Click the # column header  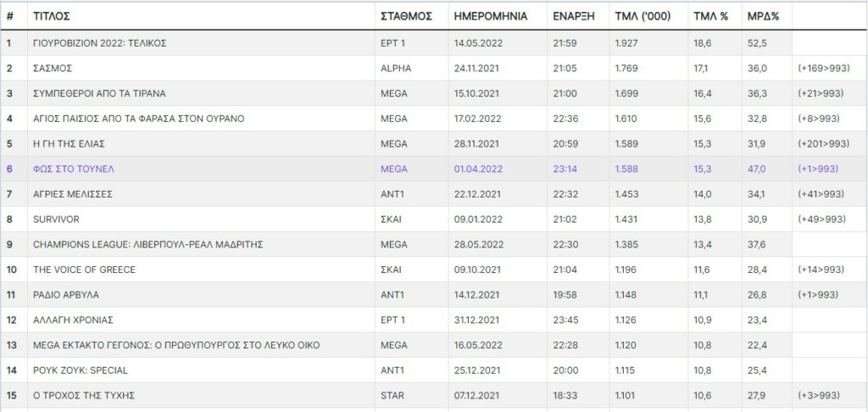[9, 16]
